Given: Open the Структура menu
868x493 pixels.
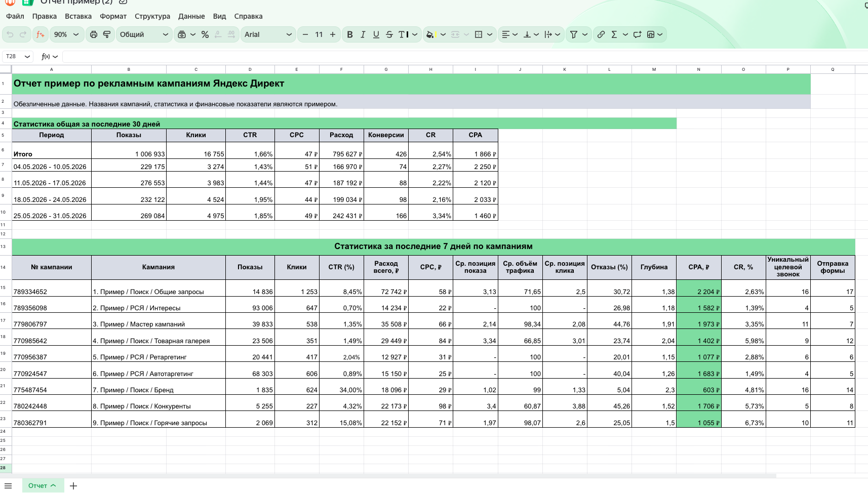Looking at the screenshot, I should point(152,16).
